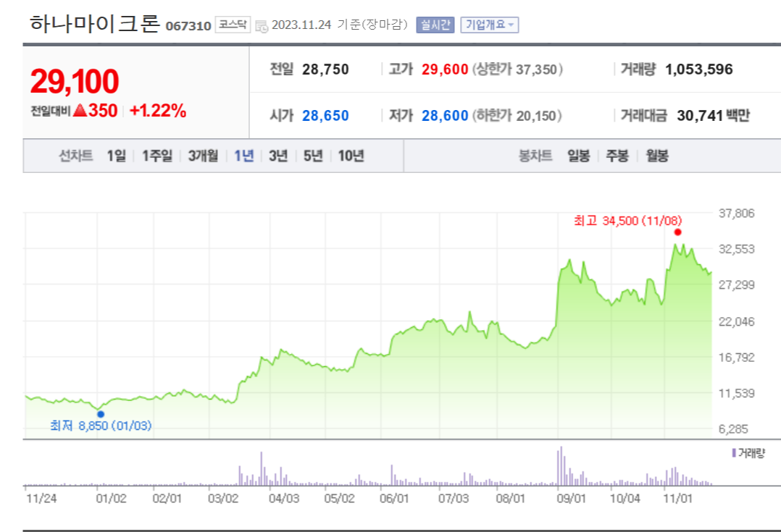Switch to the 월봉 candle chart
The image size is (781, 532).
[657, 156]
